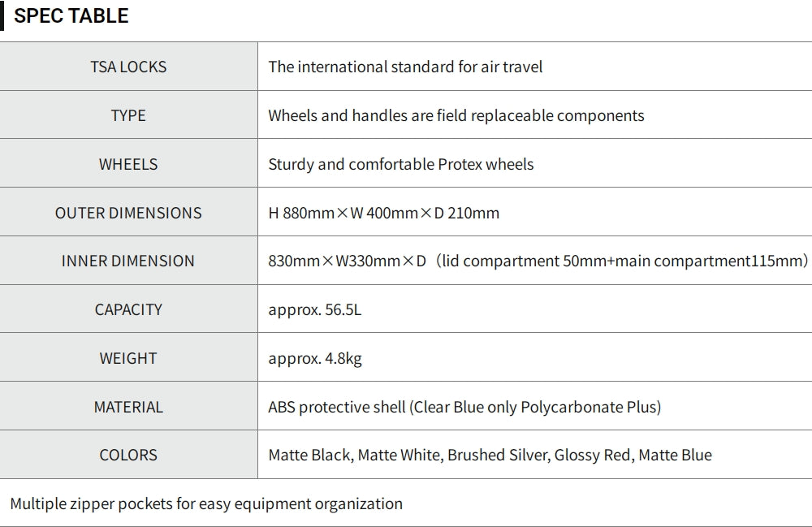Click the CAPACITY row label

128,309
